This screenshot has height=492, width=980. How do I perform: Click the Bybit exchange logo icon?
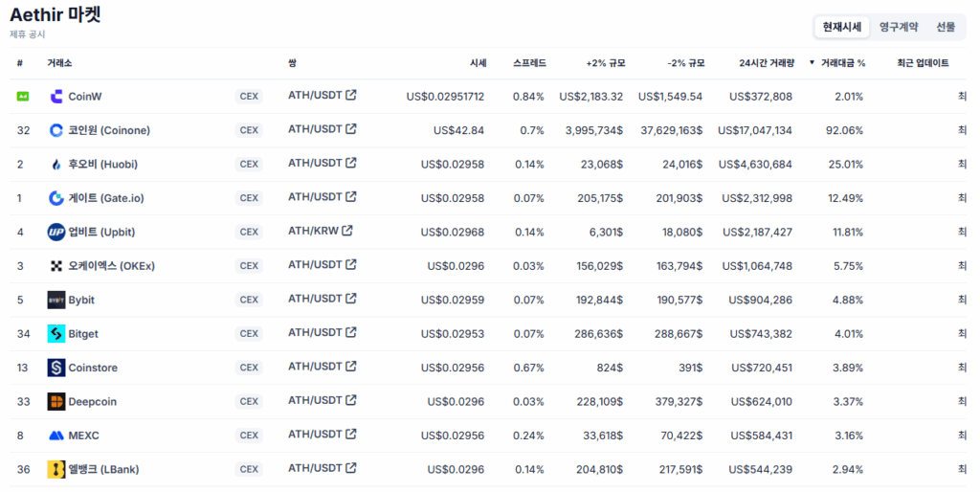(56, 300)
